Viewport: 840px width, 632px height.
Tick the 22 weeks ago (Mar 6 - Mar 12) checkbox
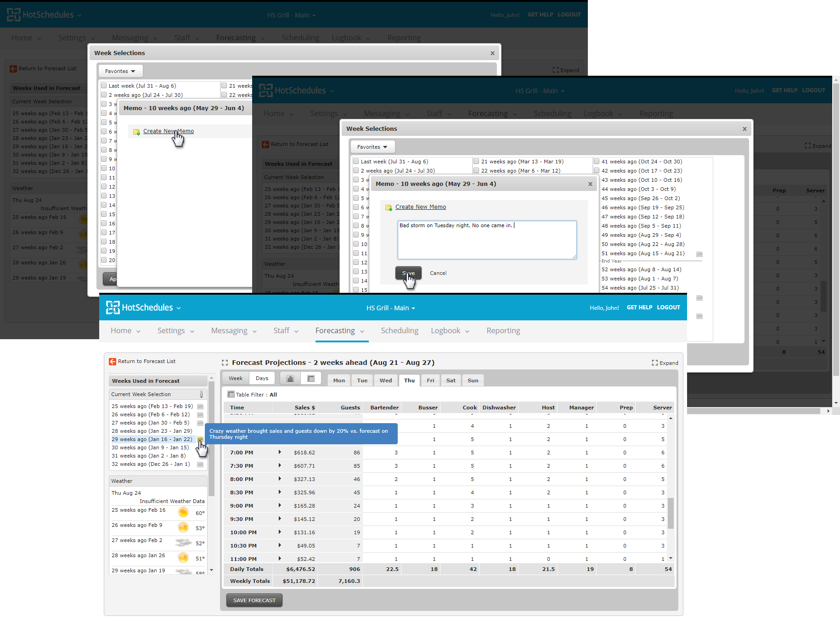[x=476, y=170]
